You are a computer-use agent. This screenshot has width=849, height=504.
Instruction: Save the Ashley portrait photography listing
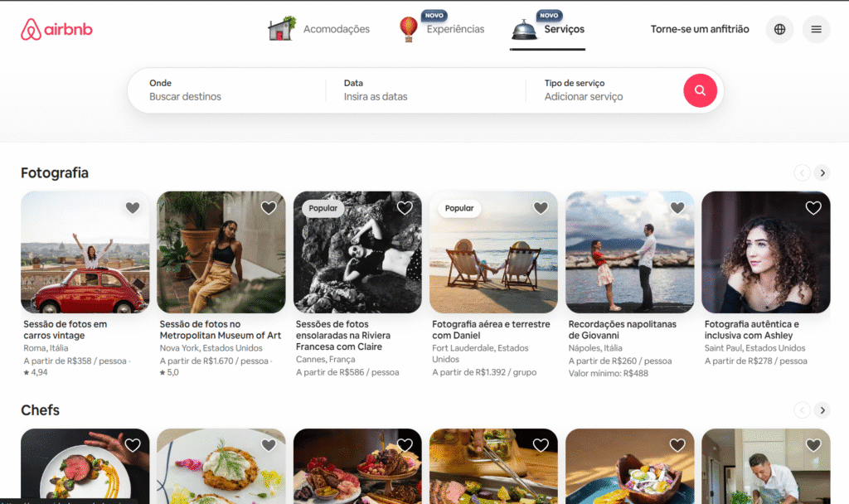click(x=813, y=208)
